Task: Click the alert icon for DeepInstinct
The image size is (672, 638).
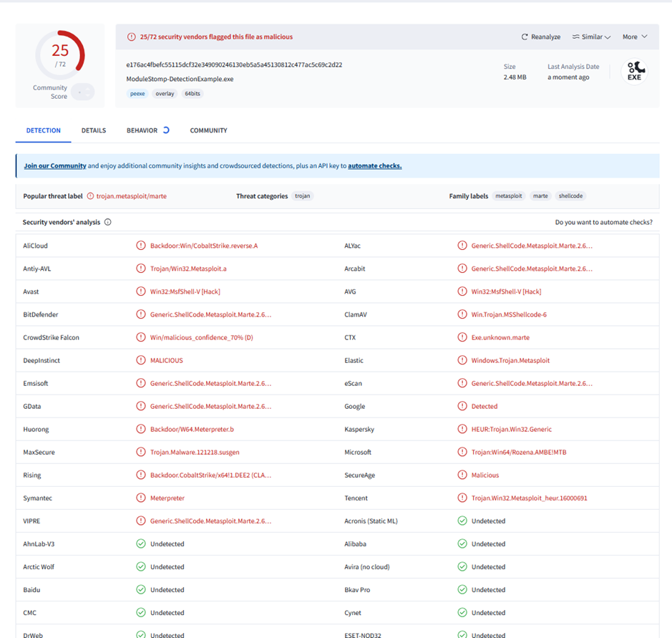Action: coord(140,361)
